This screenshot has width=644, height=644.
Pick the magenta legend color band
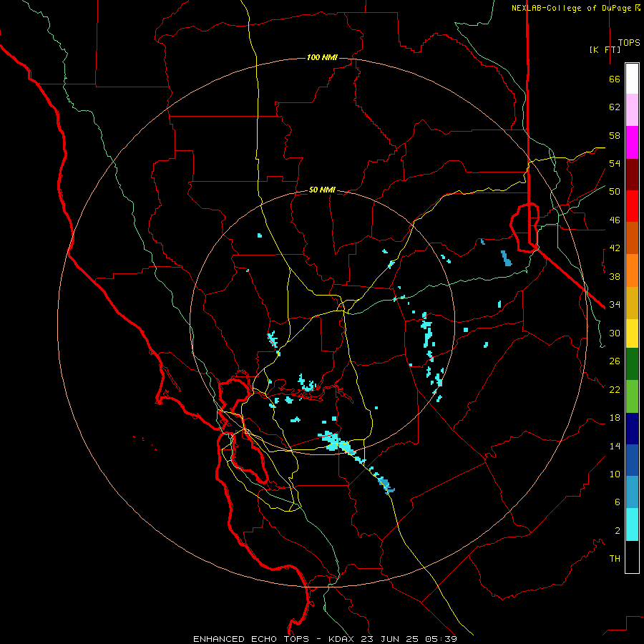coord(632,142)
